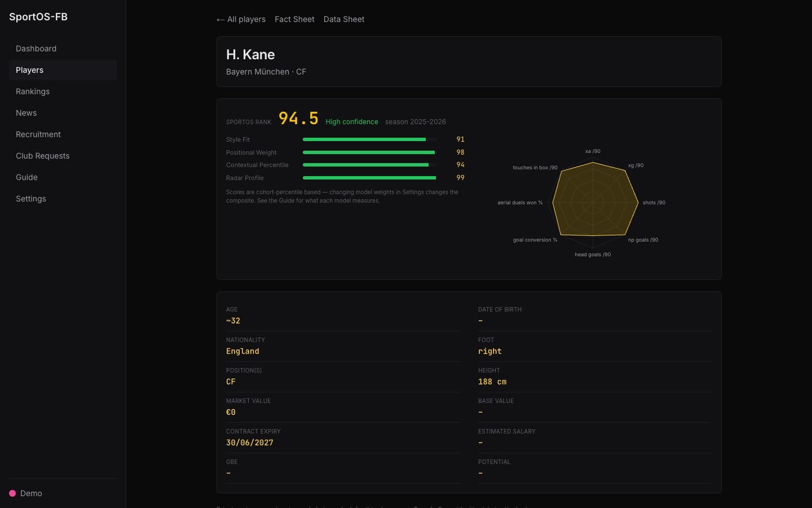Click the nationality value England
This screenshot has height=508, width=812.
pyautogui.click(x=242, y=351)
